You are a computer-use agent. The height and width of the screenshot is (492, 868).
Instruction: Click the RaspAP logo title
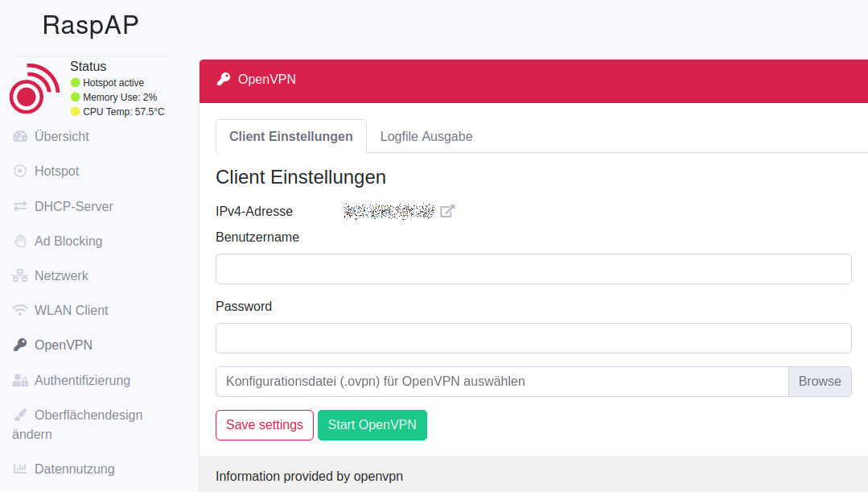click(x=90, y=26)
